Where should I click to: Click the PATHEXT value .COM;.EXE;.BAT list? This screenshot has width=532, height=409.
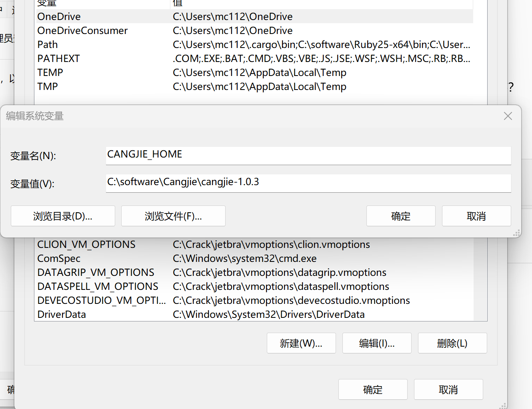click(x=321, y=59)
